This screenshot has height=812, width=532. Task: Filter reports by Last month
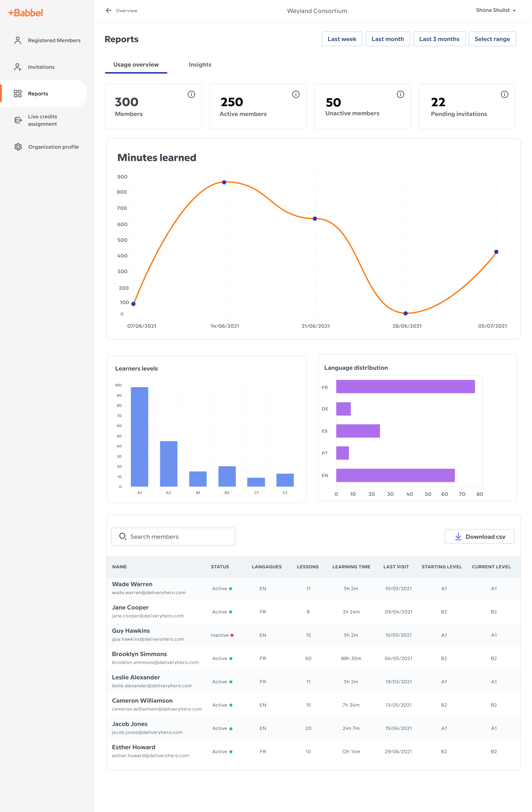point(388,39)
